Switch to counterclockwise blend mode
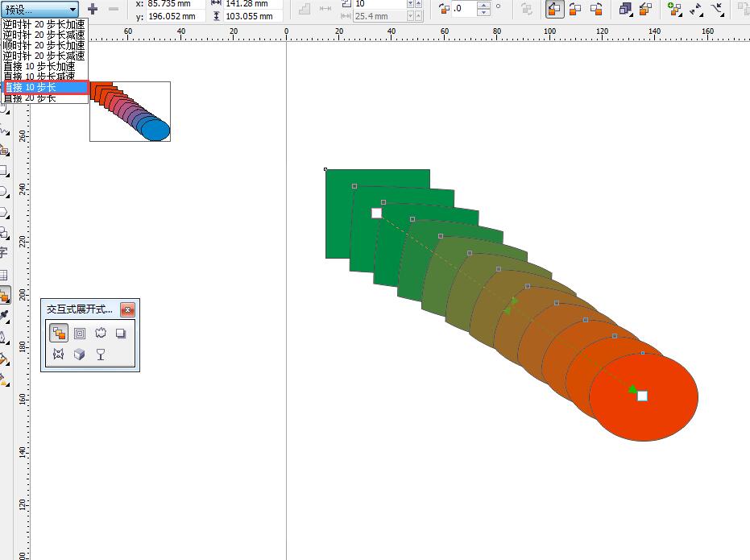750x560 pixels. [596, 9]
